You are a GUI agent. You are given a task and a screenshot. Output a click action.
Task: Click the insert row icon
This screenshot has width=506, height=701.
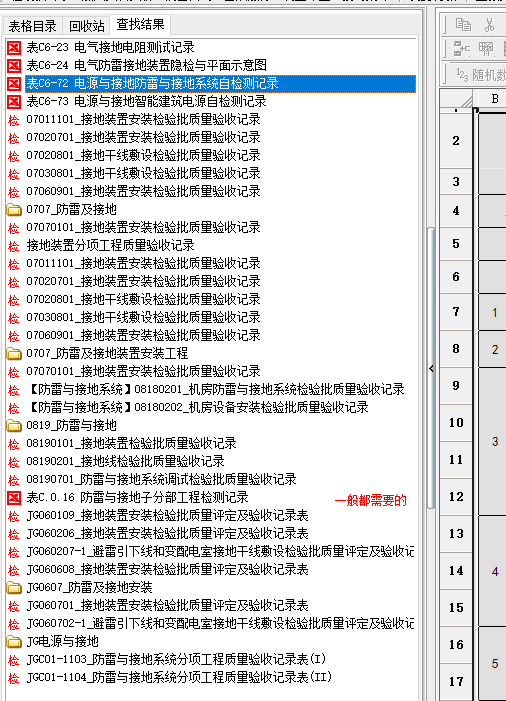pyautogui.click(x=460, y=48)
